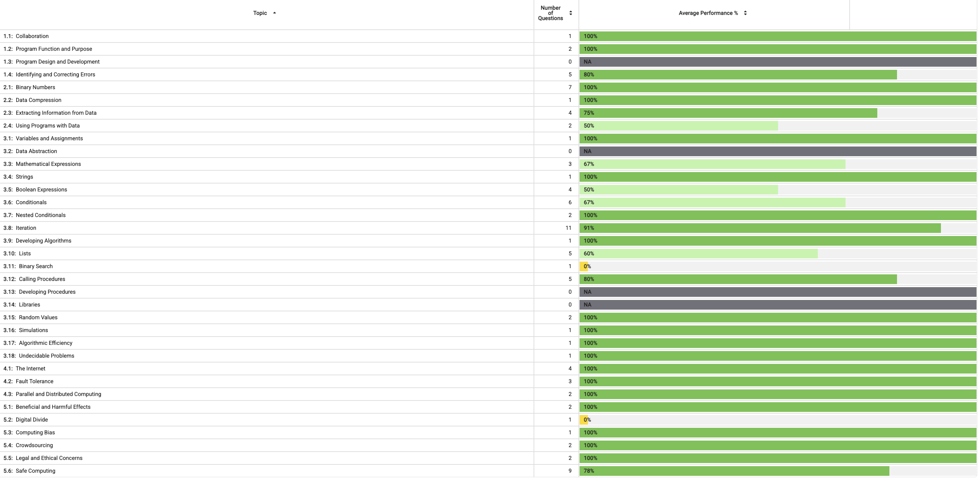Sort by Topic using the arrow icon
Viewport: 980px width, 481px height.
(x=274, y=13)
